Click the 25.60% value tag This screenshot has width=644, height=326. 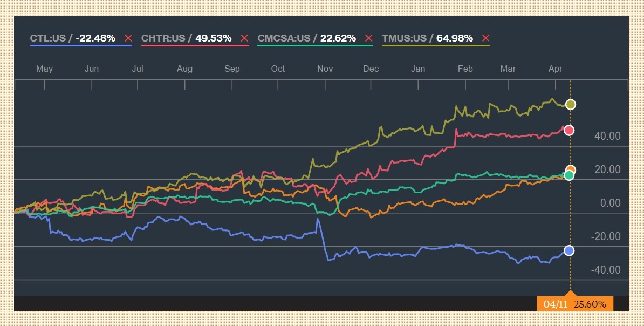pos(590,304)
